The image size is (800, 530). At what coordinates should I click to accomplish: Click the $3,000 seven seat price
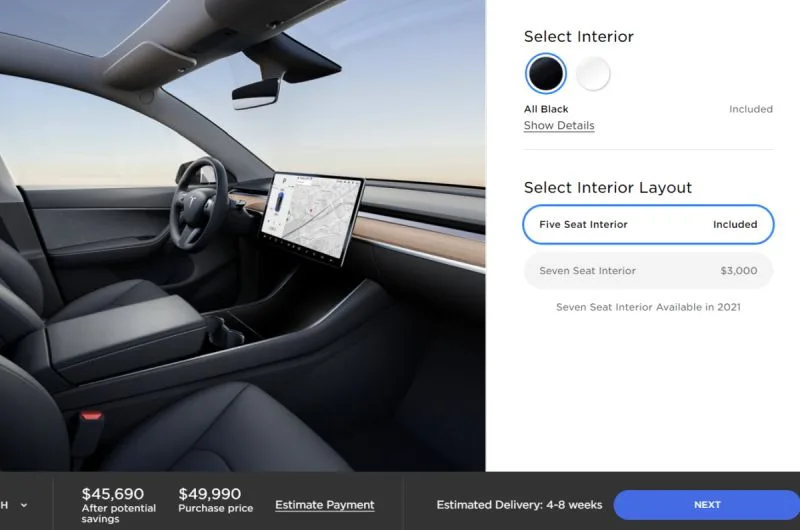(x=738, y=271)
